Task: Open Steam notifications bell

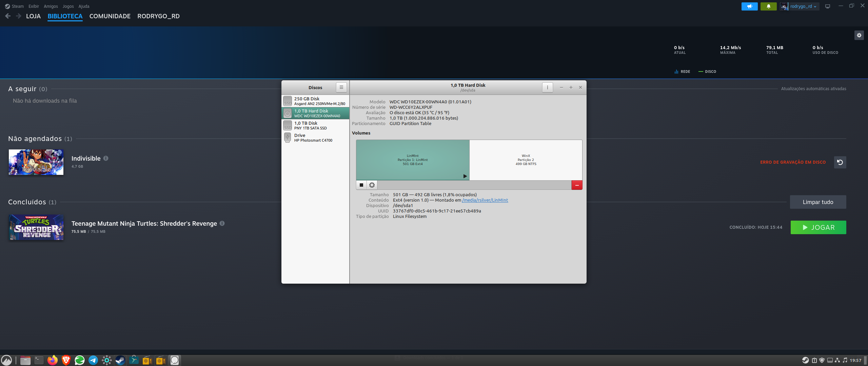Action: tap(768, 6)
